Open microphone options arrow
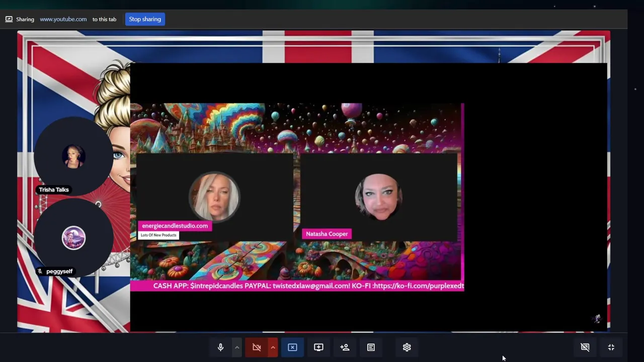 [236, 347]
